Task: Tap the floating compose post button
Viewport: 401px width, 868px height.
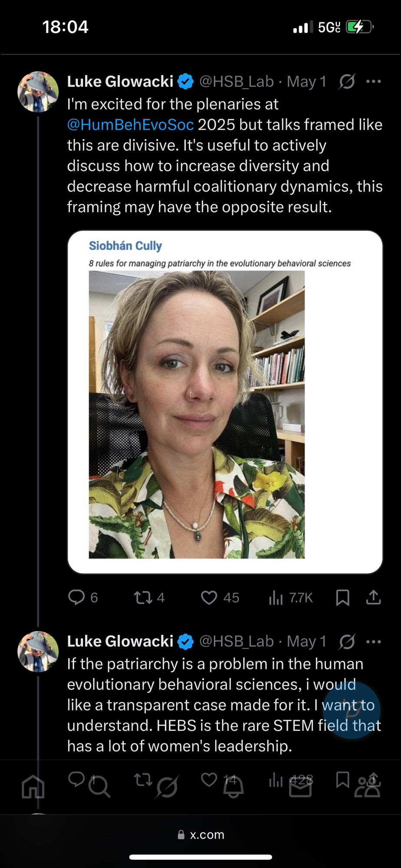Action: pyautogui.click(x=352, y=710)
